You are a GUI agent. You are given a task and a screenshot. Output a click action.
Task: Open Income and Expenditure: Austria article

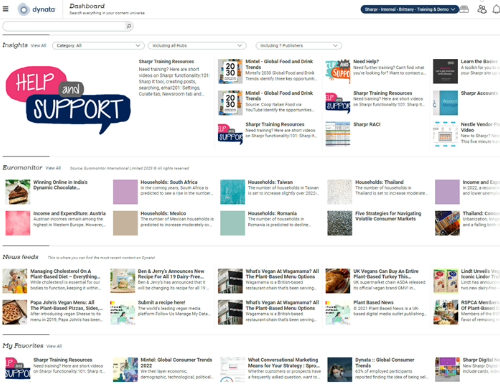pos(69,213)
